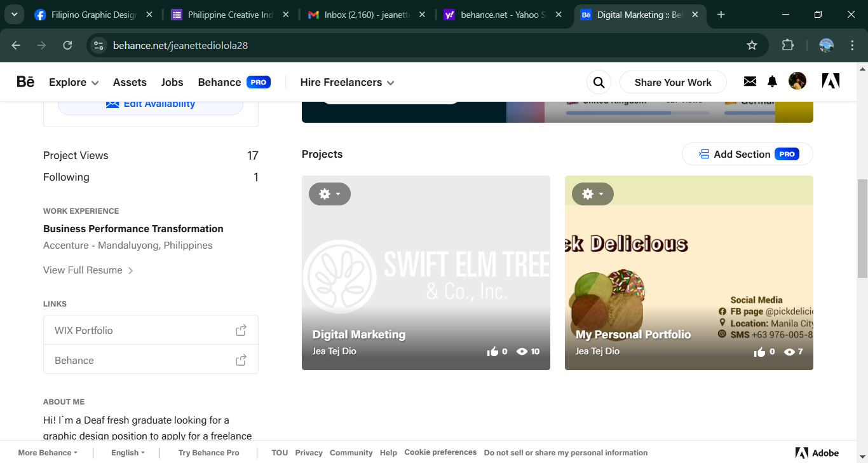Viewport: 868px width, 463px height.
Task: Click the Behance logo icon
Action: tap(25, 82)
